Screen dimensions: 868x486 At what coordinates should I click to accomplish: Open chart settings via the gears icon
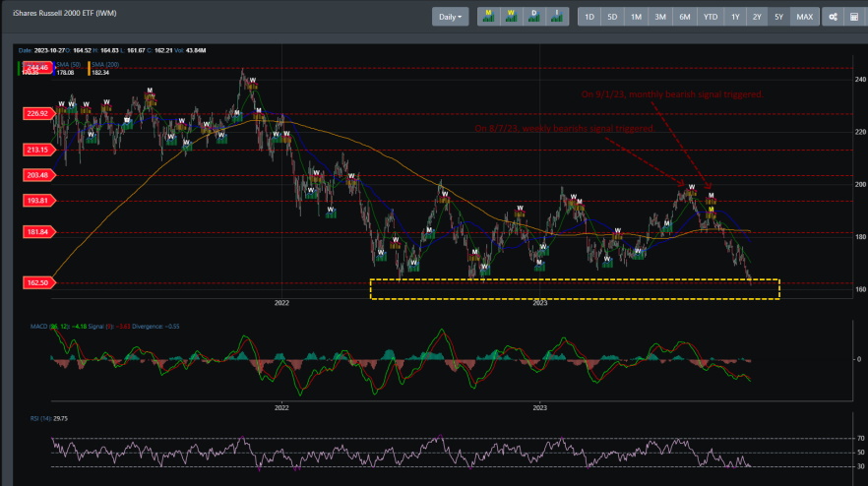coord(833,17)
